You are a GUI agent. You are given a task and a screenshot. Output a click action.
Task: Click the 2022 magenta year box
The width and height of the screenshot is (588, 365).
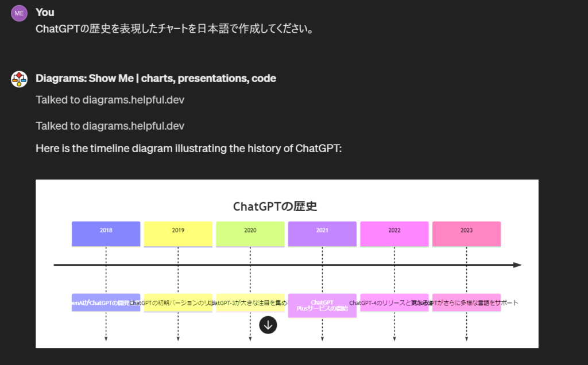(x=394, y=234)
